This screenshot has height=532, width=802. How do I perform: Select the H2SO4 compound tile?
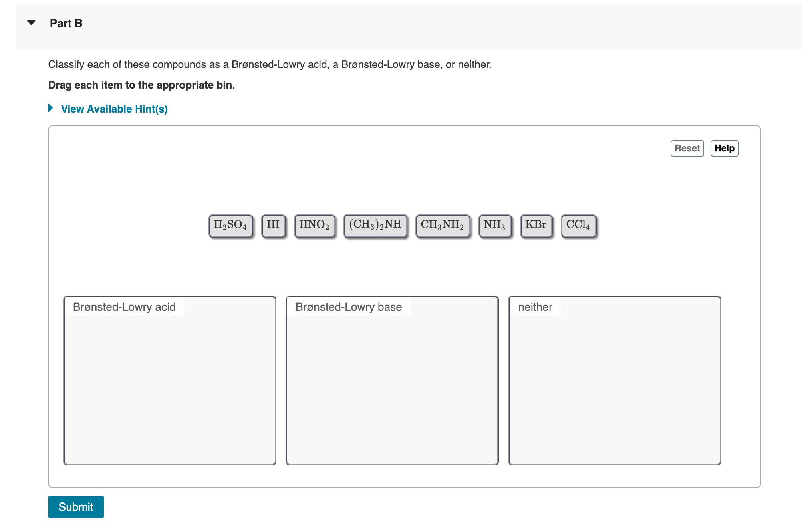(x=231, y=226)
